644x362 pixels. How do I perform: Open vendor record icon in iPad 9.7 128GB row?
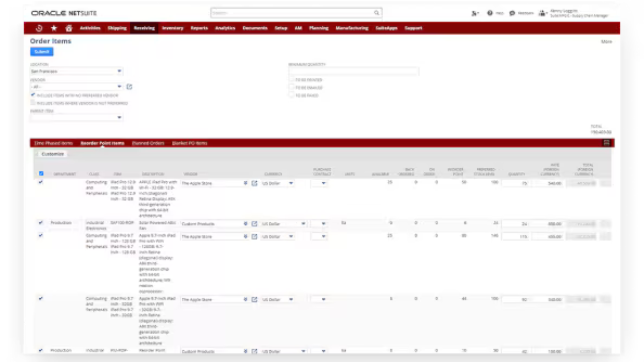254,237
